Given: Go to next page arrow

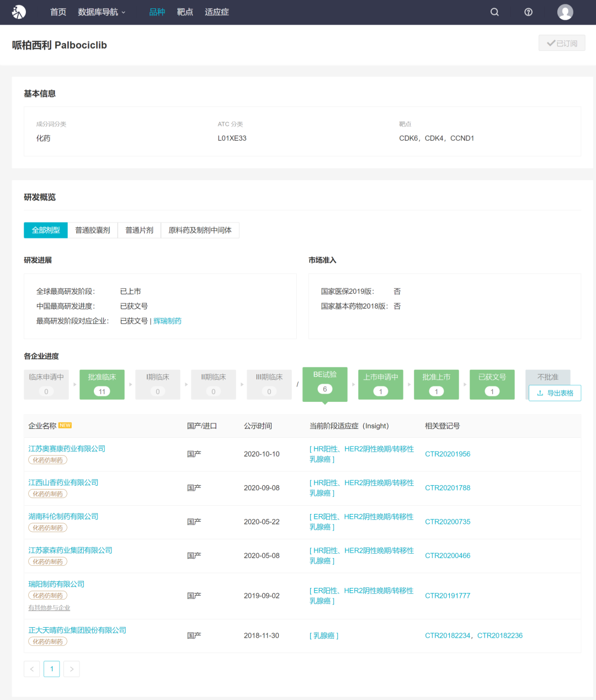Looking at the screenshot, I should 72,669.
